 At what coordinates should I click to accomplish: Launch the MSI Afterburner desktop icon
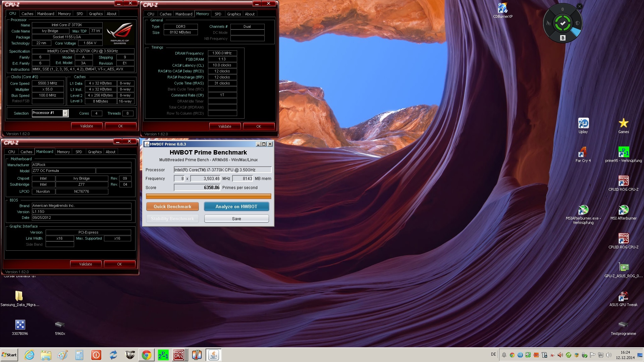[x=623, y=212]
